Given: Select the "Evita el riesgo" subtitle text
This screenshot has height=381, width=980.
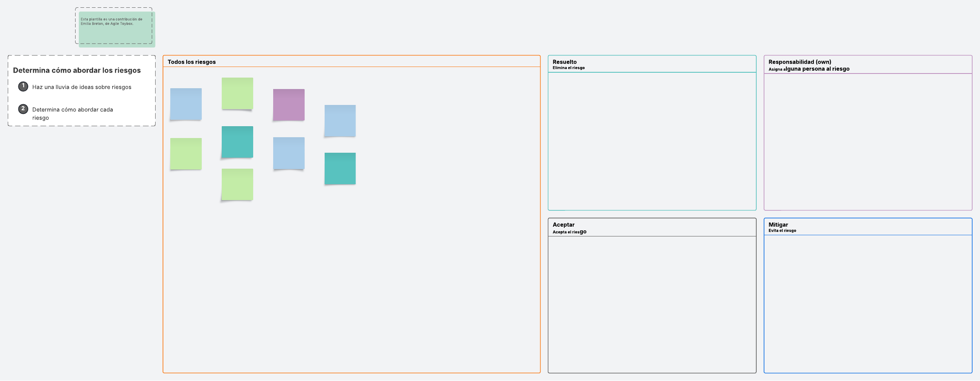Looking at the screenshot, I should click(x=782, y=231).
